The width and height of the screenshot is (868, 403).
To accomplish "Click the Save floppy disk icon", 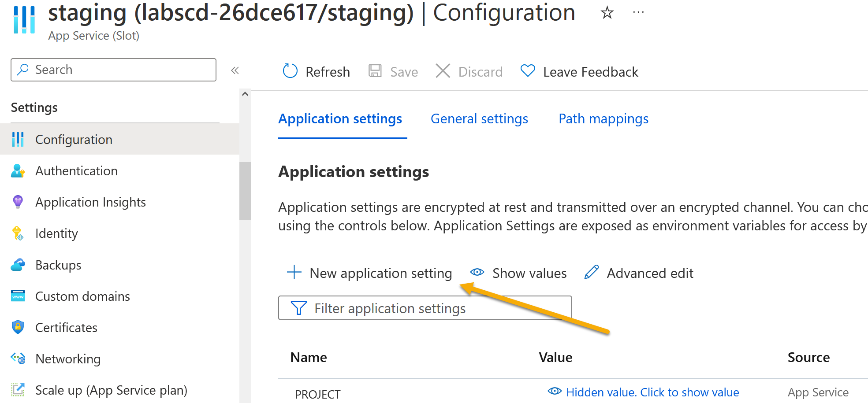I will [x=375, y=71].
